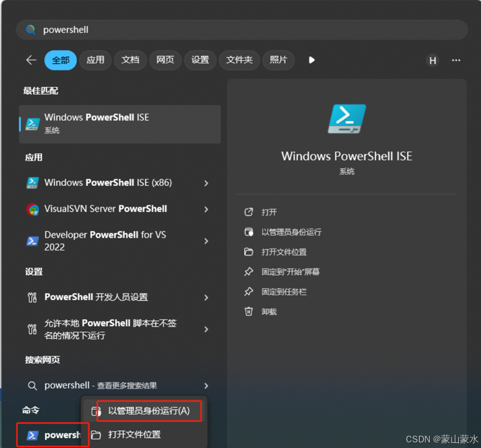Switch to the 文档 filter tab
Viewport: 481px width, 448px height.
(x=130, y=60)
